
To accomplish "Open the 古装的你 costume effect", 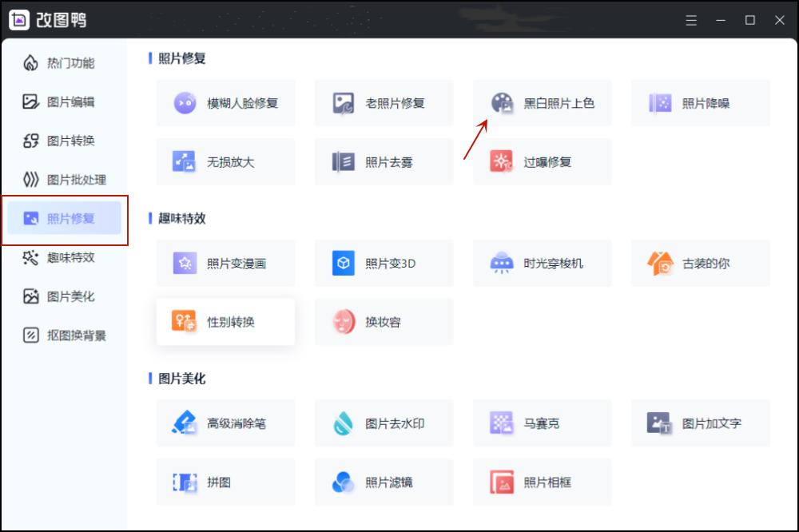I will (700, 264).
